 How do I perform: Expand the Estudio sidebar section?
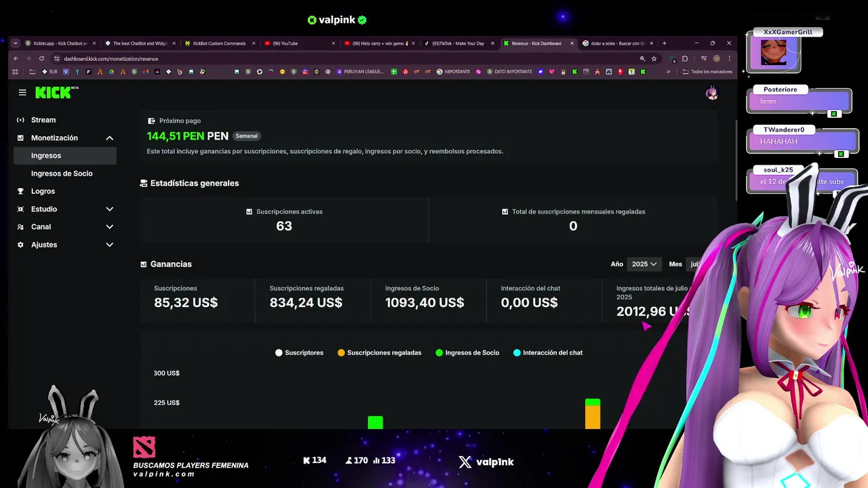pos(109,209)
